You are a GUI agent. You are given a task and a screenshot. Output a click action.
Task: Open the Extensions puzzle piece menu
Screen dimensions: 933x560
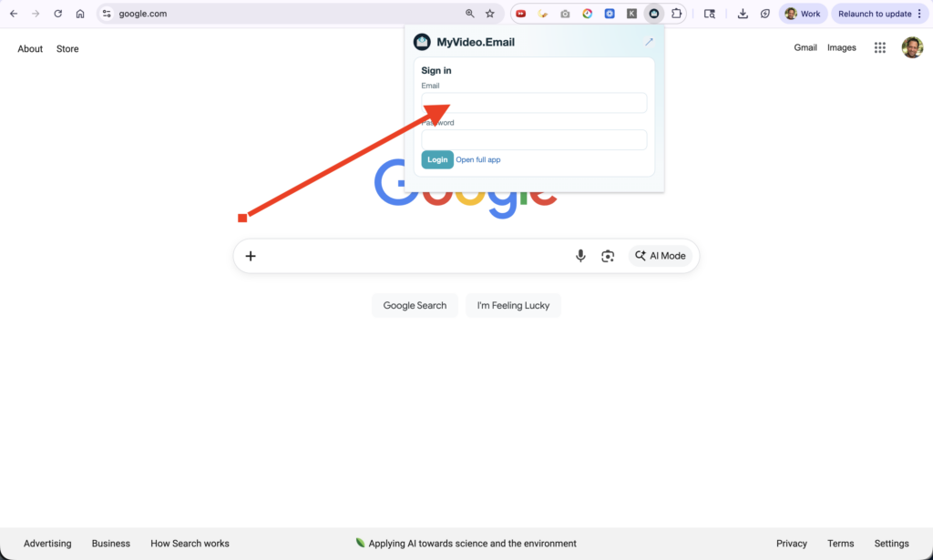point(676,14)
